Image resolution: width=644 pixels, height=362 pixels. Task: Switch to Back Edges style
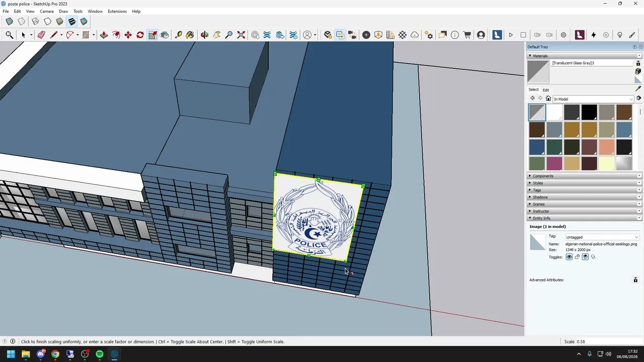click(22, 22)
